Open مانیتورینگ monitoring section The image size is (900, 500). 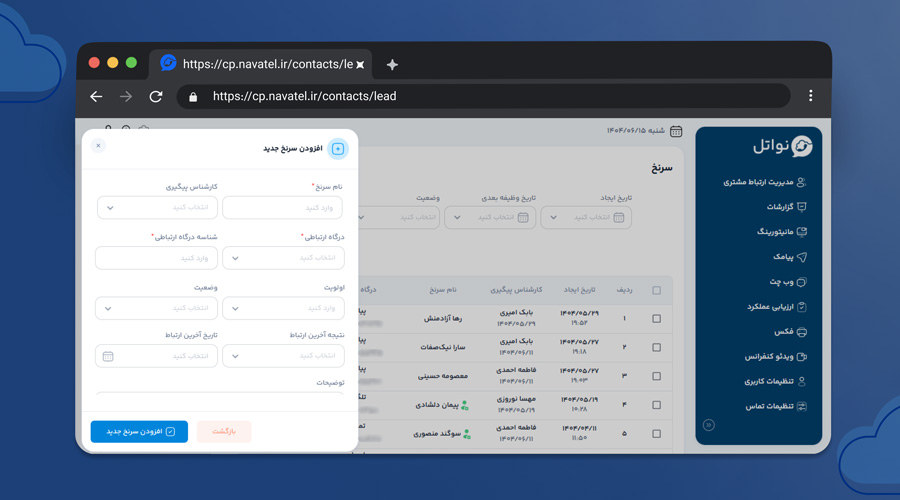[782, 232]
